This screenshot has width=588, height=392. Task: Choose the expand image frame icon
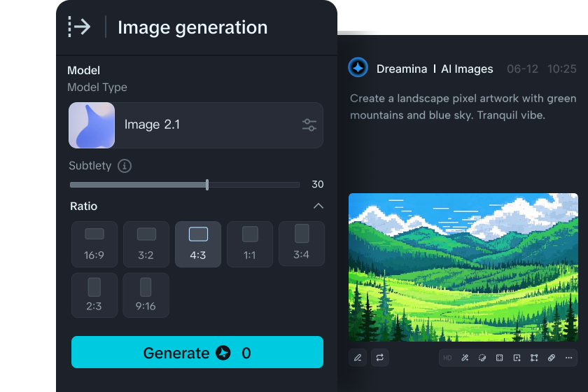click(x=500, y=358)
